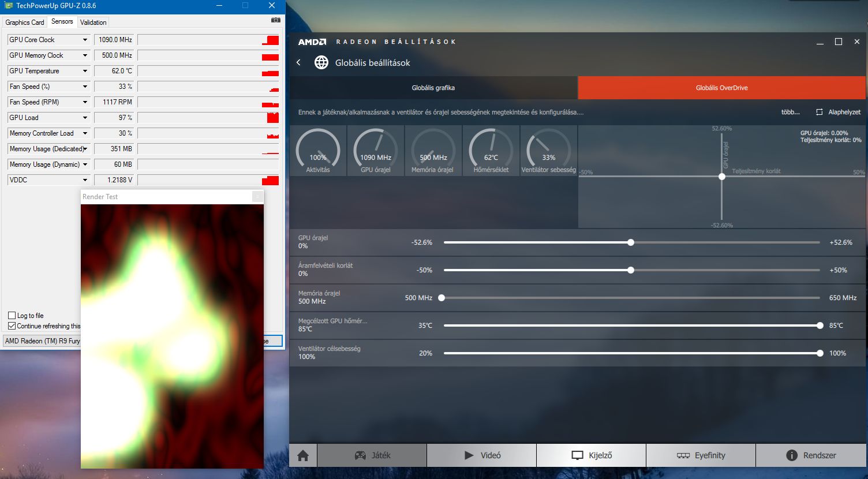Click the Fan Speed 1117 RPM value

tap(114, 102)
